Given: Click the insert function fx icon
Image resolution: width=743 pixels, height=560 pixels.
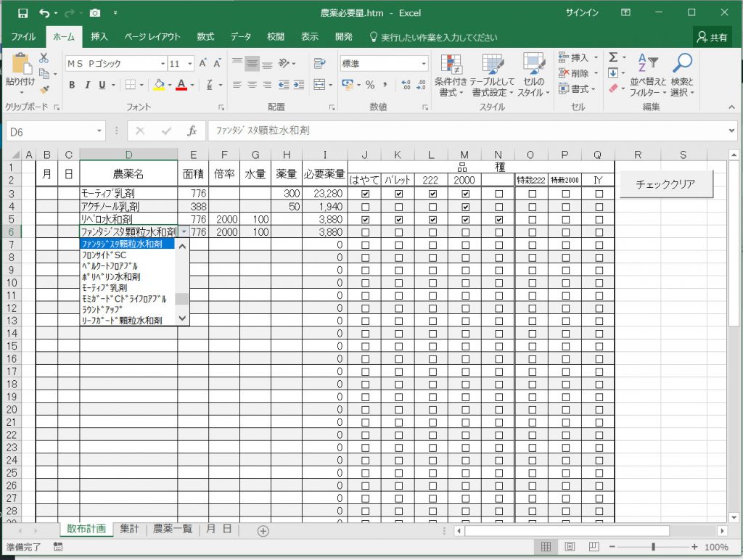Looking at the screenshot, I should [192, 131].
